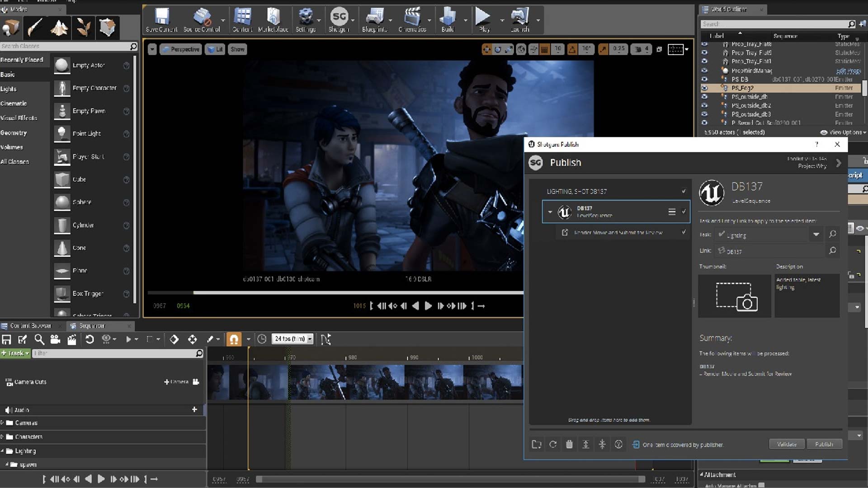Image resolution: width=868 pixels, height=488 pixels.
Task: Click the Description text box
Action: [x=807, y=296]
